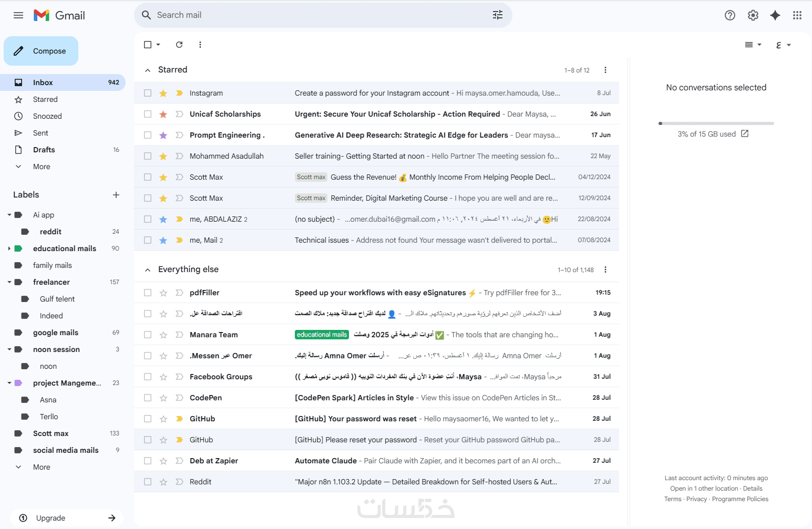Create a new label with plus icon
Image resolution: width=812 pixels, height=529 pixels.
[116, 195]
